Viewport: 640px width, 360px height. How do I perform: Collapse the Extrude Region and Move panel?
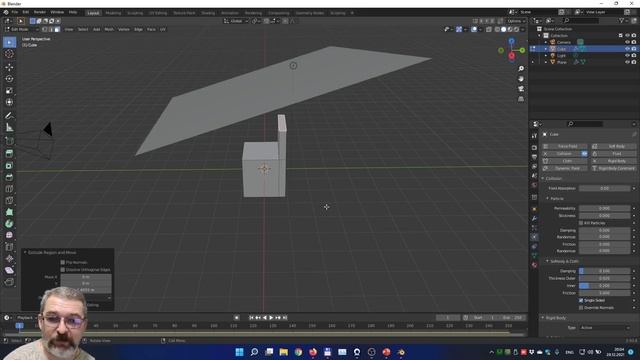pos(25,253)
